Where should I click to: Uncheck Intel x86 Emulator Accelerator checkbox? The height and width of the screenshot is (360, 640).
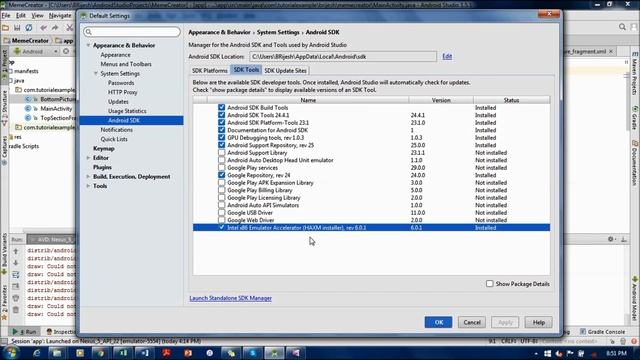click(x=221, y=227)
